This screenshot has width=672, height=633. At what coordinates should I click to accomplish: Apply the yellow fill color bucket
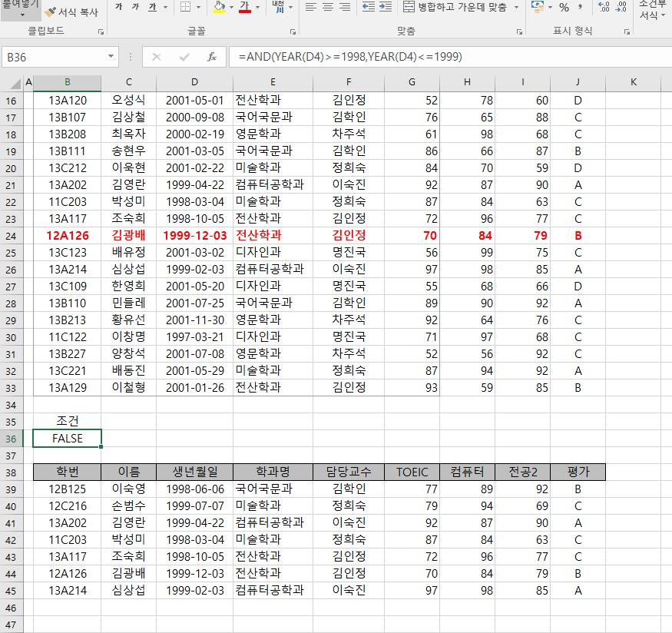pos(218,7)
